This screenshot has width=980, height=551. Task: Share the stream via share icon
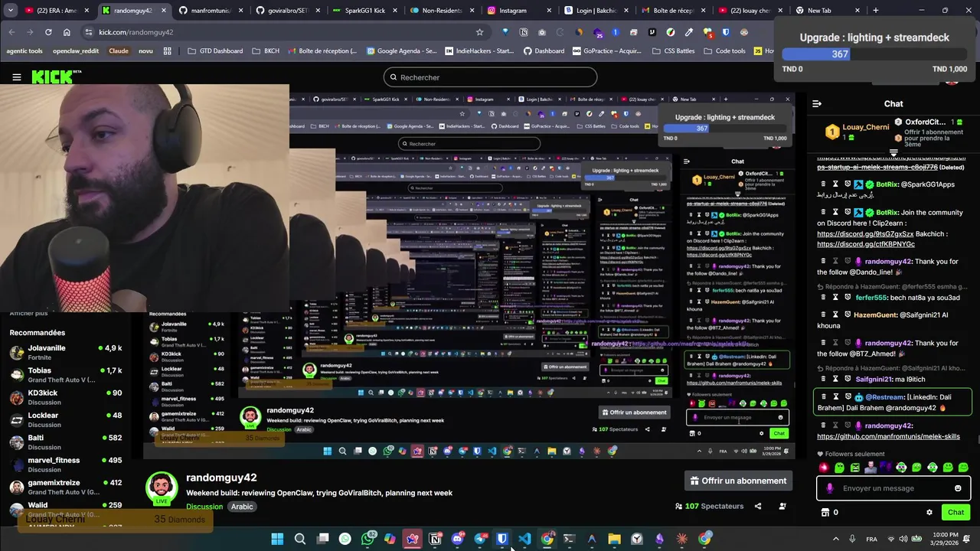758,506
